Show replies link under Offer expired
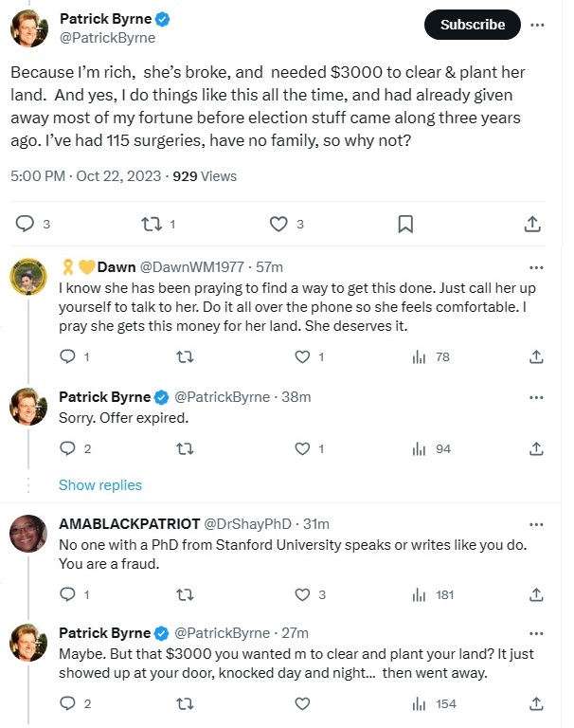This screenshot has width=574, height=728. pos(100,484)
